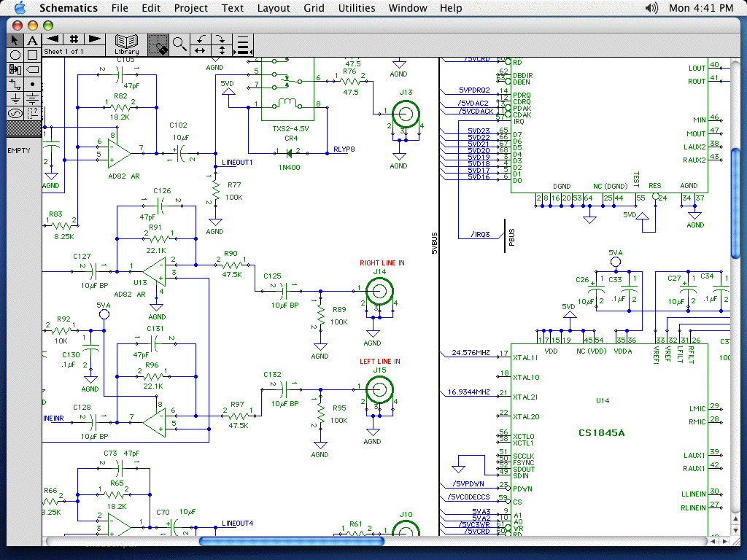Viewport: 747px width, 560px height.
Task: Open the Layout menu
Action: [x=274, y=8]
